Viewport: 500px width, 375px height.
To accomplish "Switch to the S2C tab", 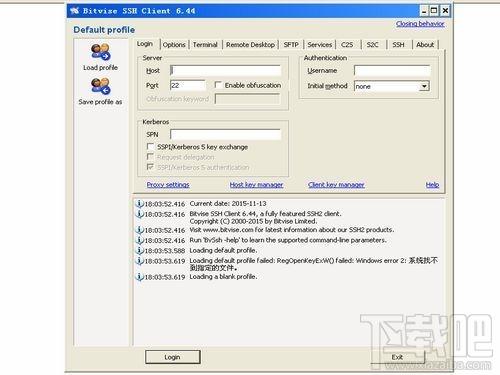I will tap(372, 45).
